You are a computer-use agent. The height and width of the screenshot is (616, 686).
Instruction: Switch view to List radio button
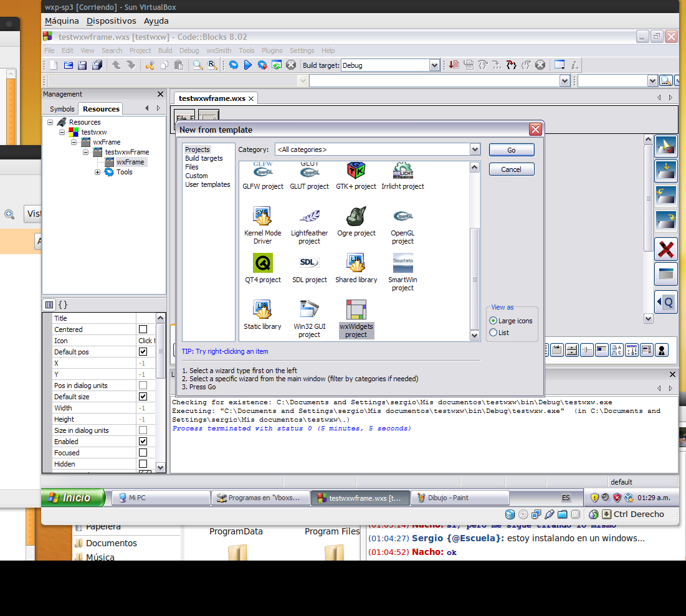tap(493, 332)
